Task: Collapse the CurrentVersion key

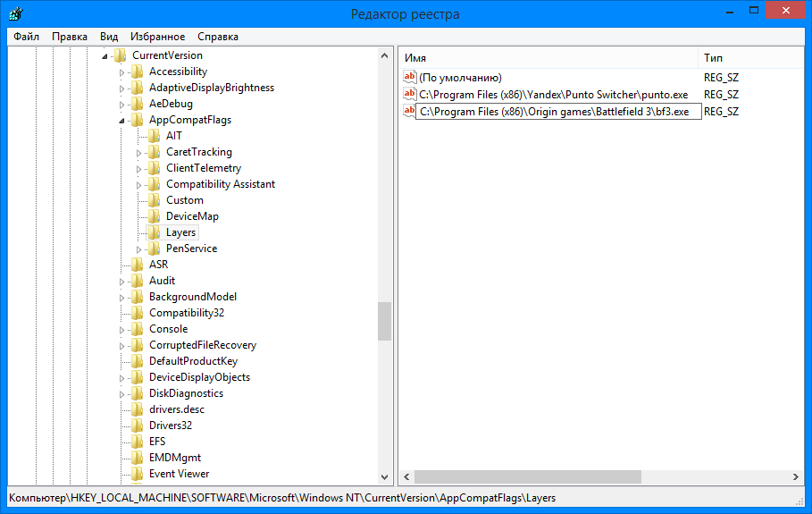Action: pyautogui.click(x=105, y=56)
